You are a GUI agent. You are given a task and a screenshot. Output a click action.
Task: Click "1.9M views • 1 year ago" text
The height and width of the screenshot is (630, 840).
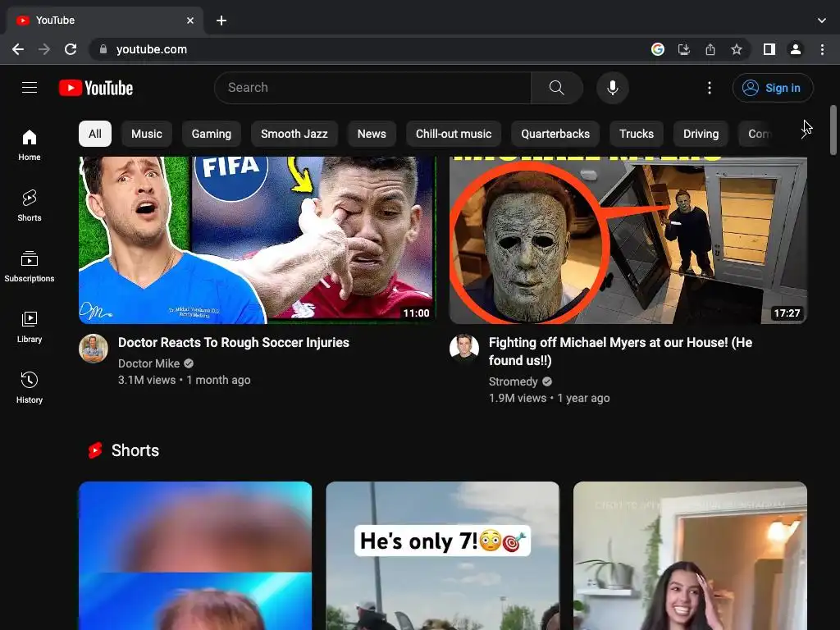549,398
